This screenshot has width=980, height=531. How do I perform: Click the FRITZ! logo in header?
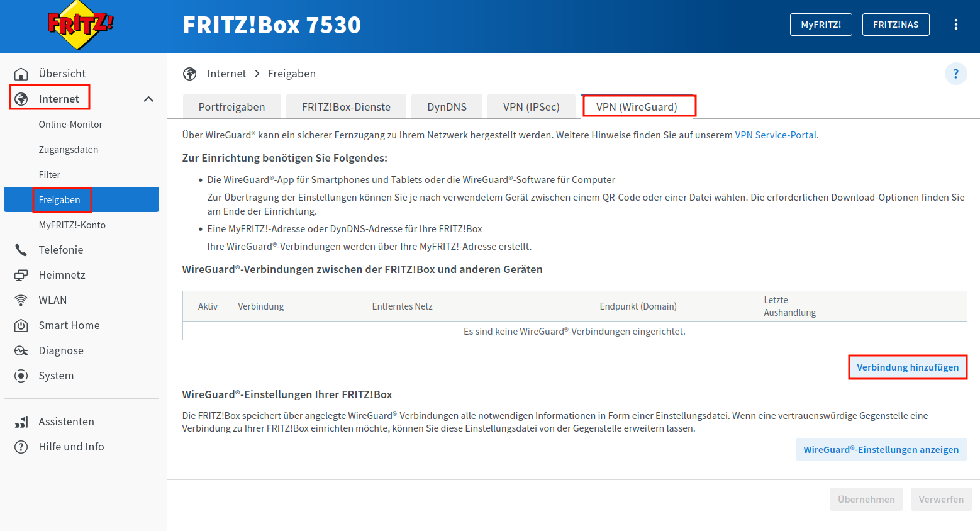[80, 25]
